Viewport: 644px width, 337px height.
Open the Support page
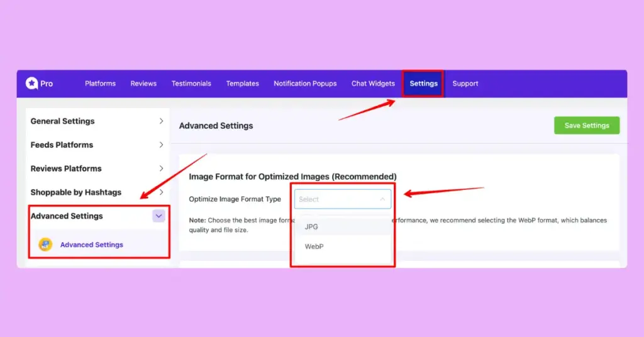(x=465, y=84)
